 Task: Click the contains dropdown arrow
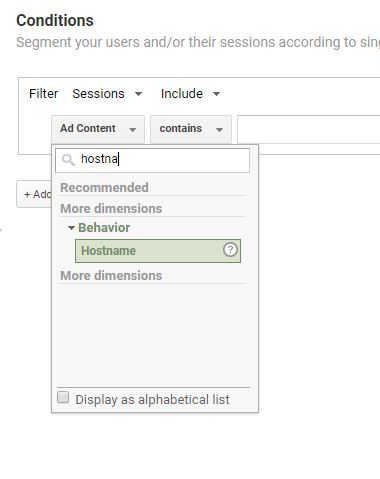pos(219,130)
